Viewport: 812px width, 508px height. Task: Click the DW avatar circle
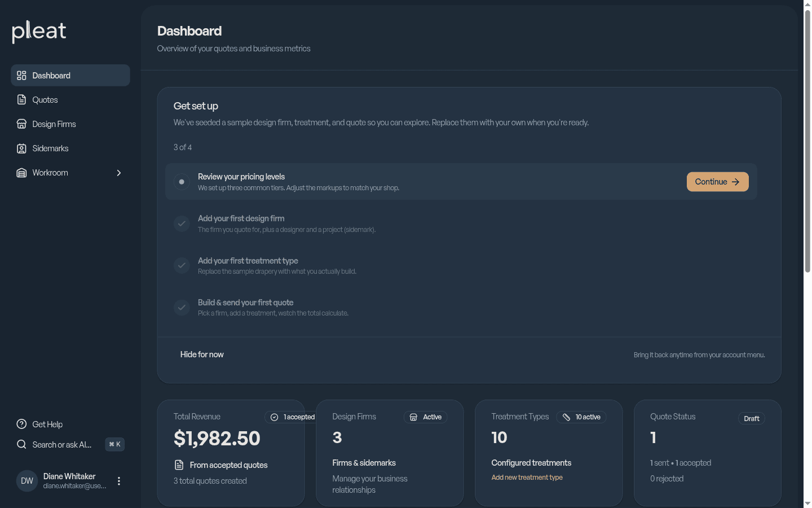coord(27,481)
